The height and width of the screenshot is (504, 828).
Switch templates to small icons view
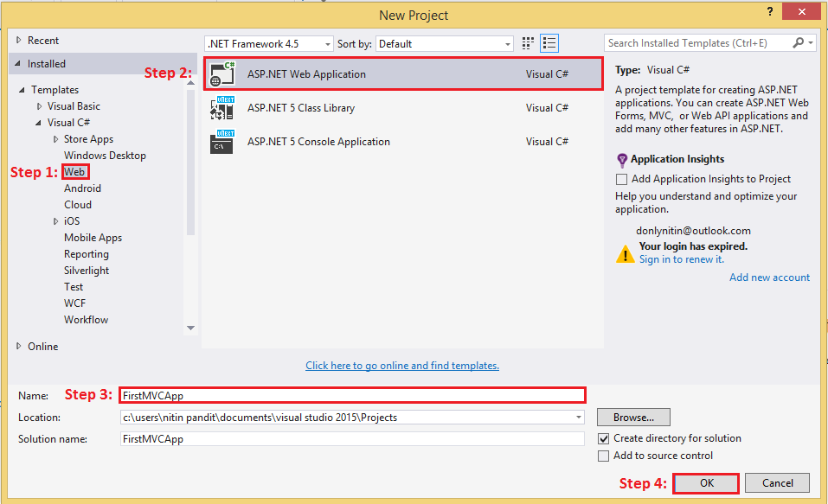[x=528, y=43]
